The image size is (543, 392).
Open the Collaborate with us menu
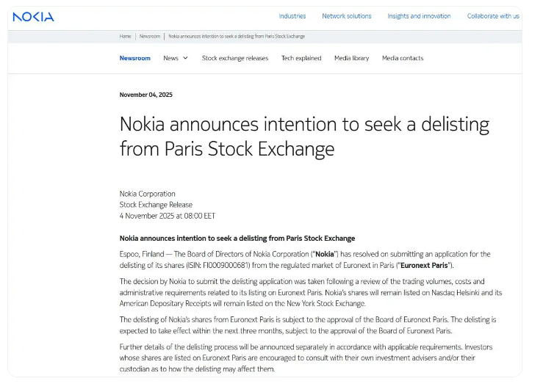pyautogui.click(x=492, y=16)
